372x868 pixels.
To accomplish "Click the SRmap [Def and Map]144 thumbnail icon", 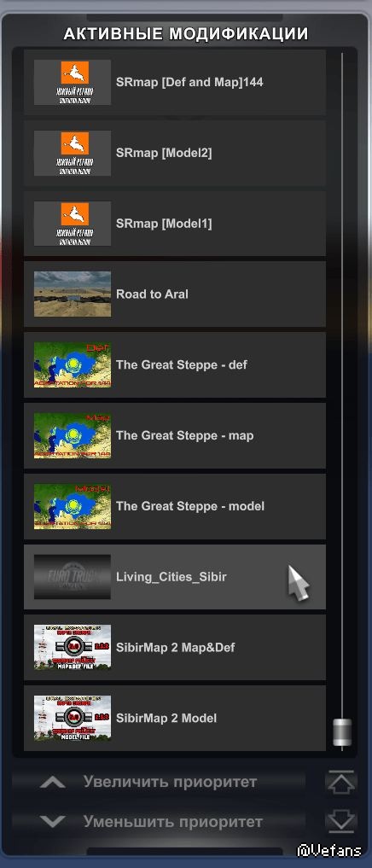I will [73, 83].
